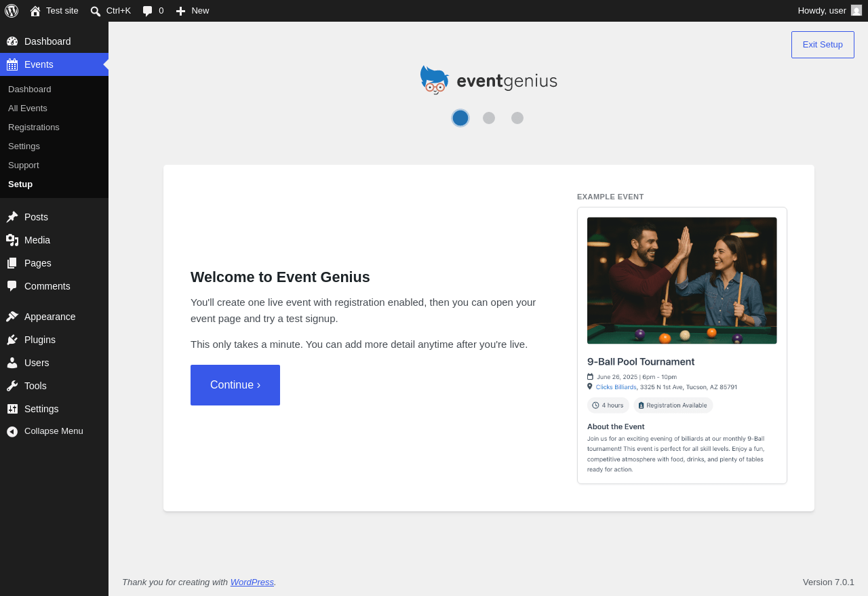Click the Plugins plug icon

point(12,340)
